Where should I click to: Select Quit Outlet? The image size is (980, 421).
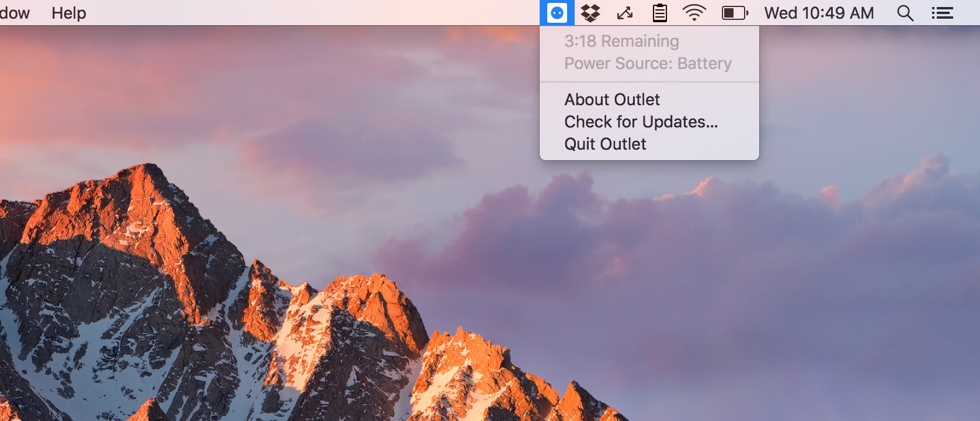tap(649, 144)
